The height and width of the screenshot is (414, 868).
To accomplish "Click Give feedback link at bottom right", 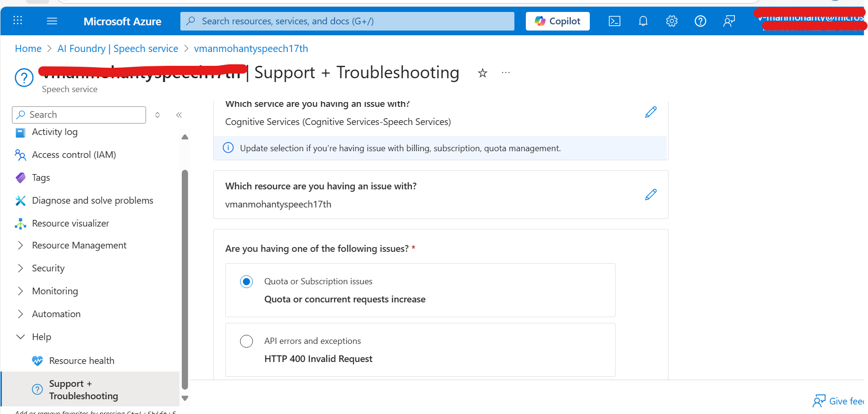I will tap(847, 401).
